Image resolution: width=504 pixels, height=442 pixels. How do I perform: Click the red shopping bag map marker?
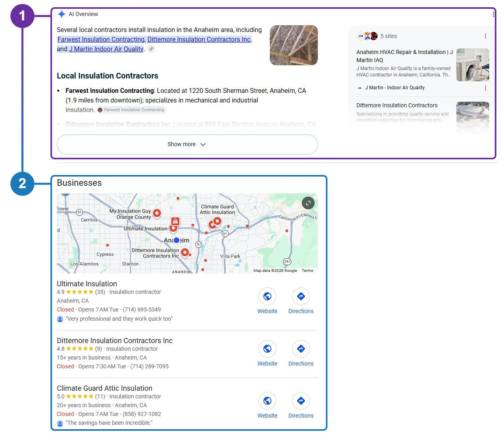(175, 221)
